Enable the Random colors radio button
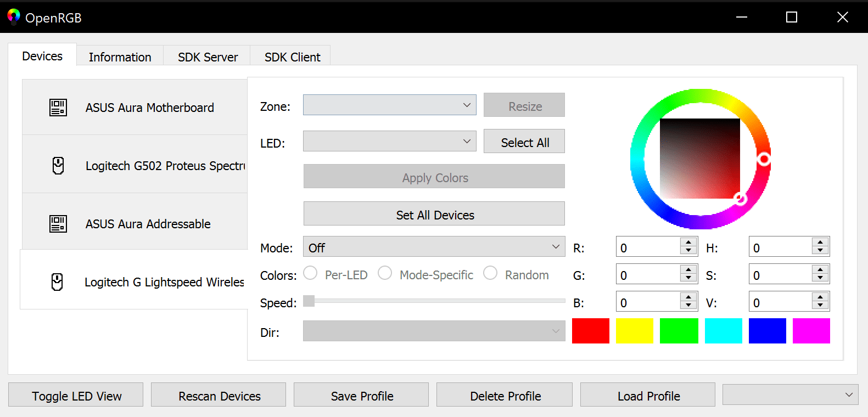 coord(490,273)
